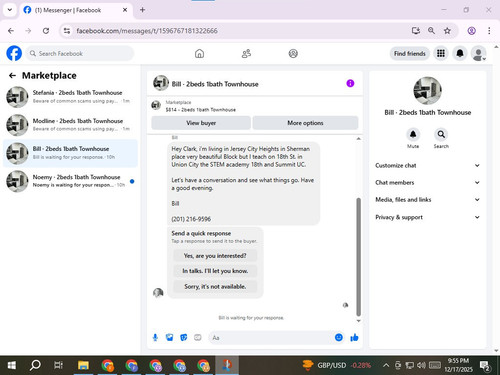This screenshot has height=375, width=500.
Task: Expand Privacy & support section
Action: (x=427, y=217)
